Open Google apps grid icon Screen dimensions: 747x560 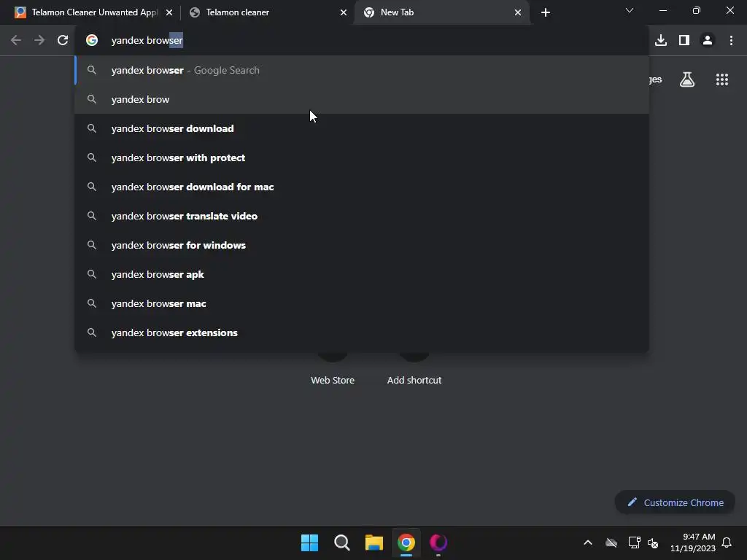722,79
